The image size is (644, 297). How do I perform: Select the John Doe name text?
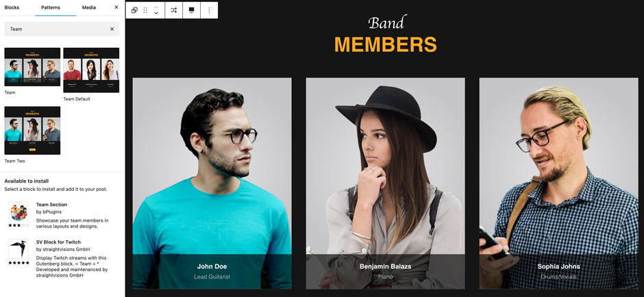pos(212,267)
